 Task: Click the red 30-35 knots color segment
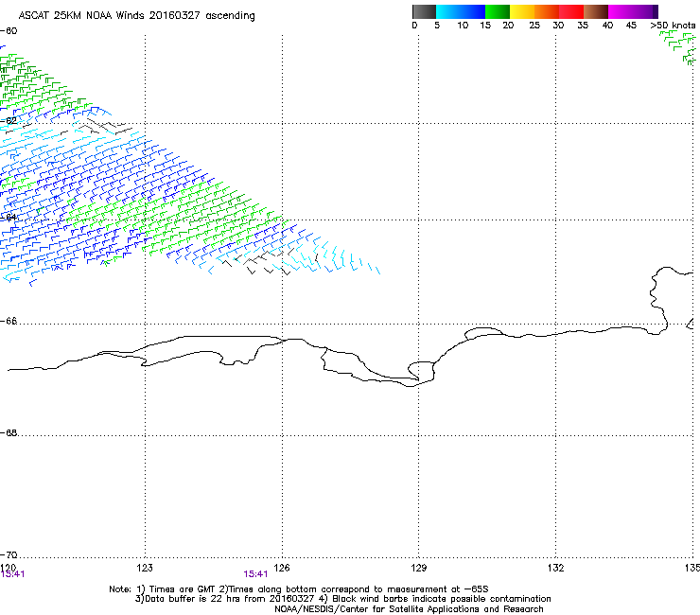pyautogui.click(x=571, y=11)
